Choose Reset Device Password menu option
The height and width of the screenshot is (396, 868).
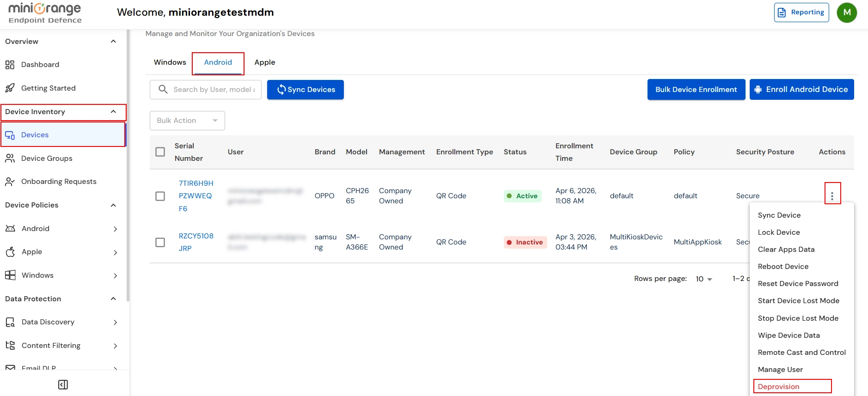(x=801, y=284)
